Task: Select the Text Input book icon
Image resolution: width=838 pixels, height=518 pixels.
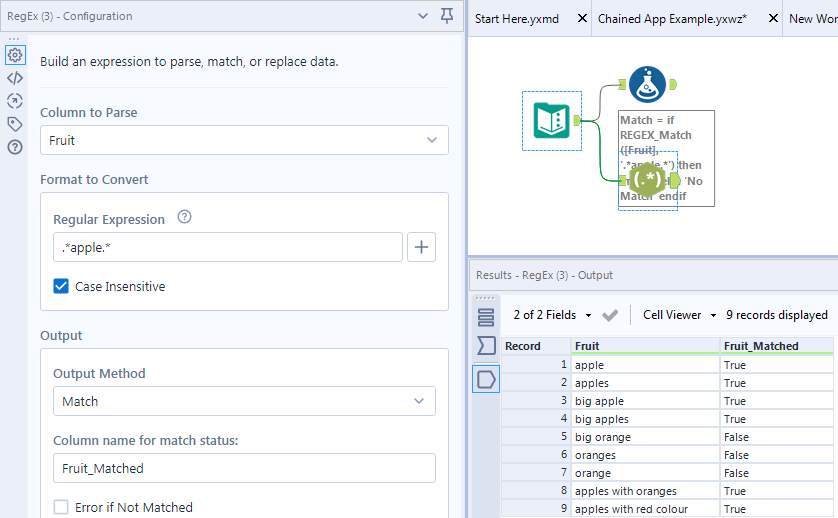Action: pos(552,121)
